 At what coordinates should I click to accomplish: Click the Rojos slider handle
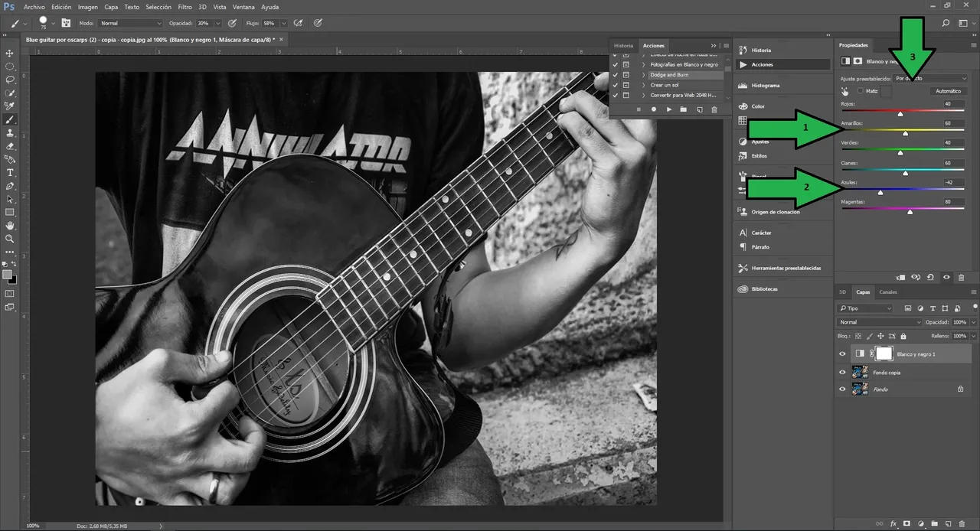[x=900, y=114]
